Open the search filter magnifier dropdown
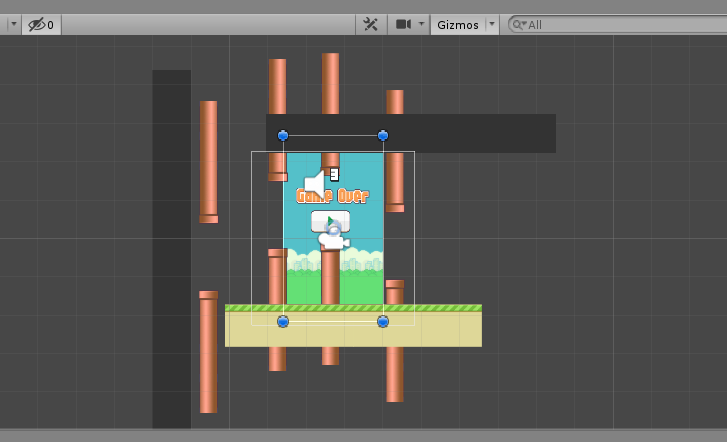727x442 pixels. coord(519,25)
